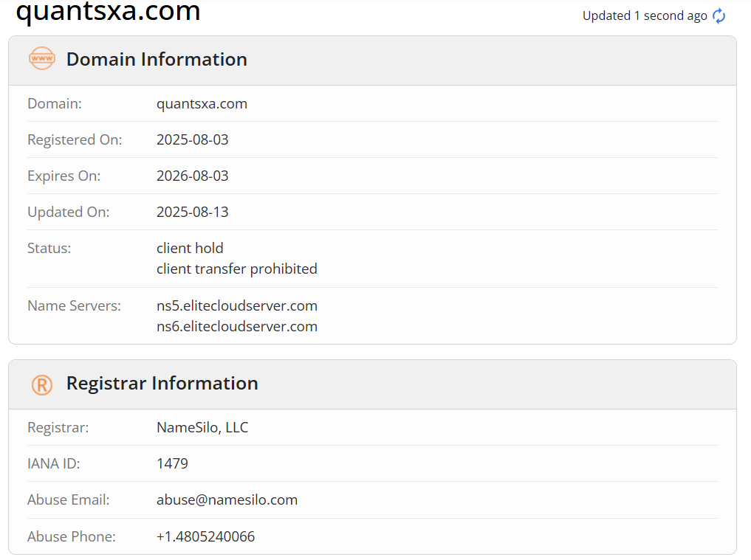Click the expiry date 2026-08-03
751x560 pixels.
point(193,176)
